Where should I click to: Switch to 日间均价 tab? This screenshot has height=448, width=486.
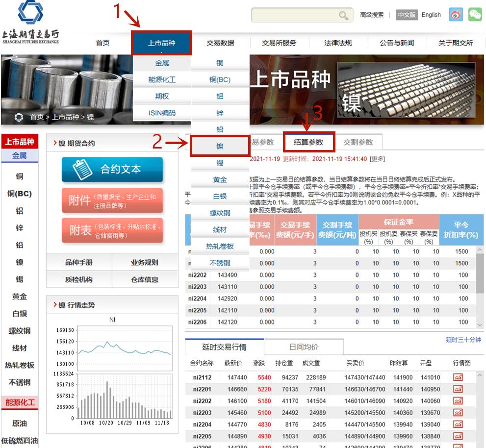[x=304, y=347]
